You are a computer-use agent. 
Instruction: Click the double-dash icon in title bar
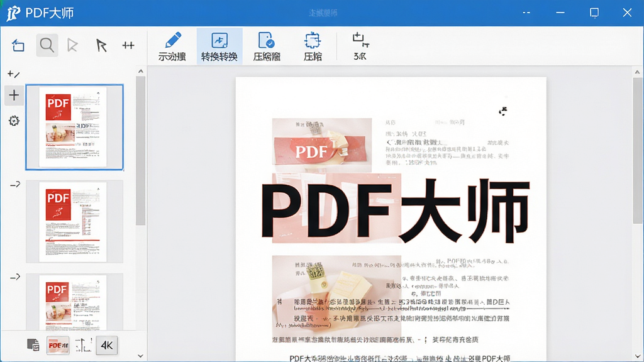[x=526, y=13]
